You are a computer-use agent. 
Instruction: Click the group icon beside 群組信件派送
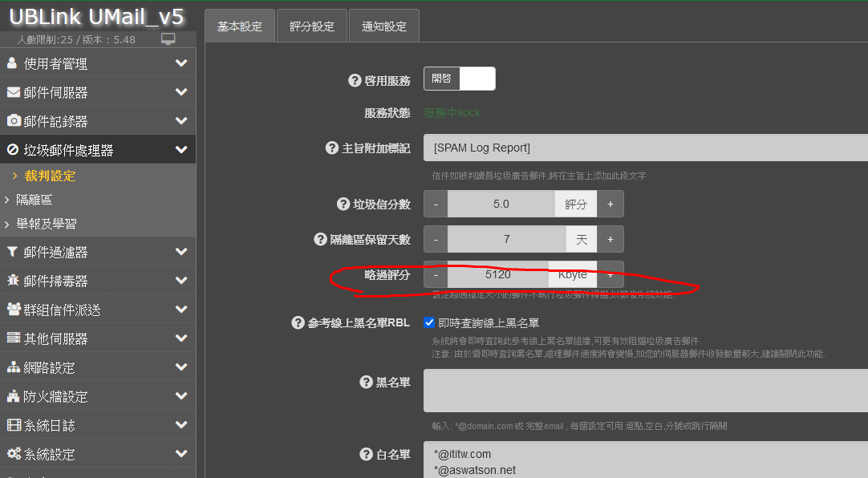pyautogui.click(x=13, y=310)
